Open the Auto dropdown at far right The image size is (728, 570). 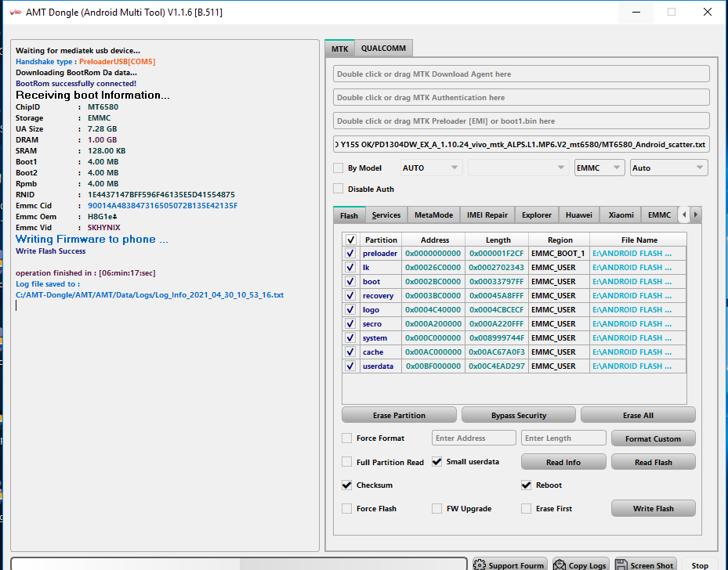coord(669,168)
